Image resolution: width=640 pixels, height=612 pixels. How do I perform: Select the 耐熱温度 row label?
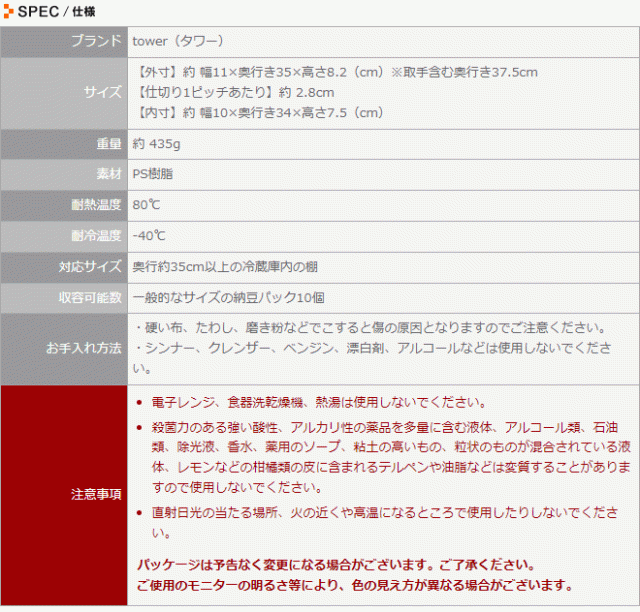click(96, 205)
